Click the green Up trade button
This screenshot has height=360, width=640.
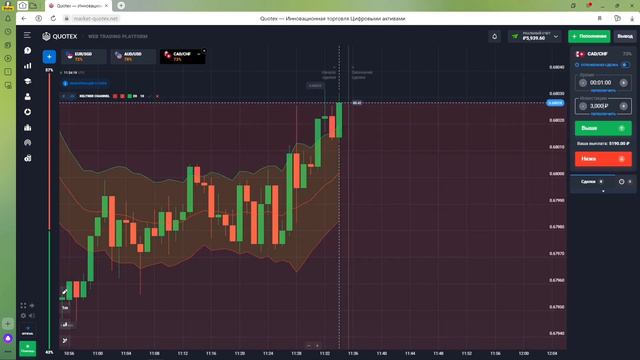tap(603, 128)
